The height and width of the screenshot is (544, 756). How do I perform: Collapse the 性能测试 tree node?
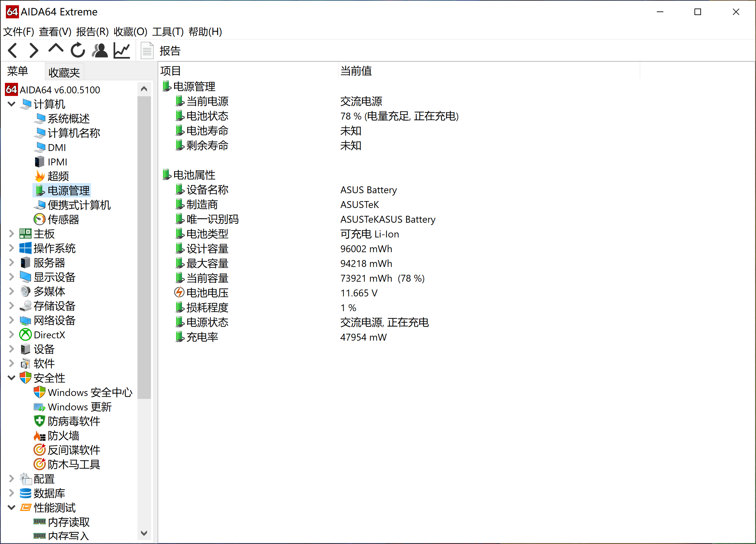point(11,508)
